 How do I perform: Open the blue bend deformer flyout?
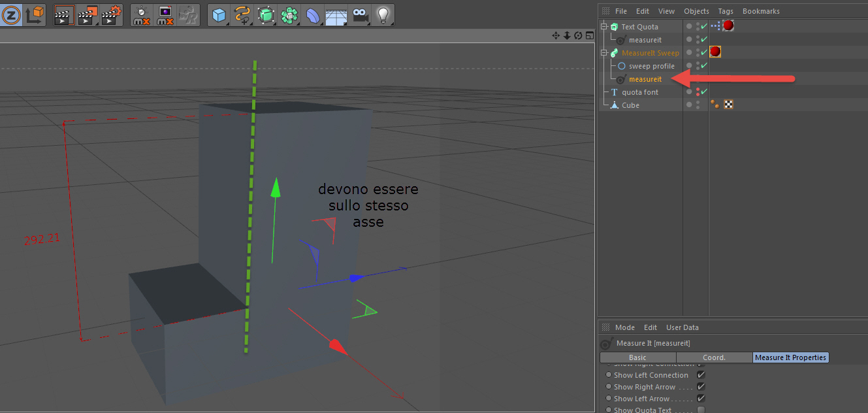(312, 14)
